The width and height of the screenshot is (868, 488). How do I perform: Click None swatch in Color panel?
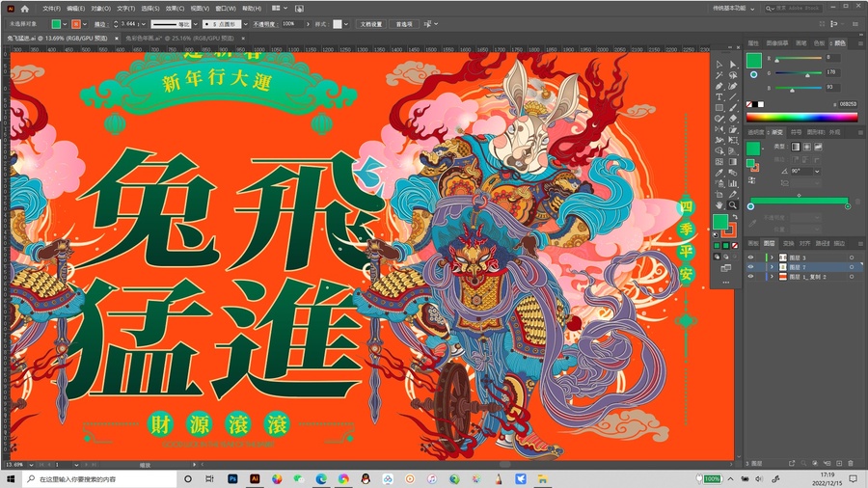(x=749, y=104)
